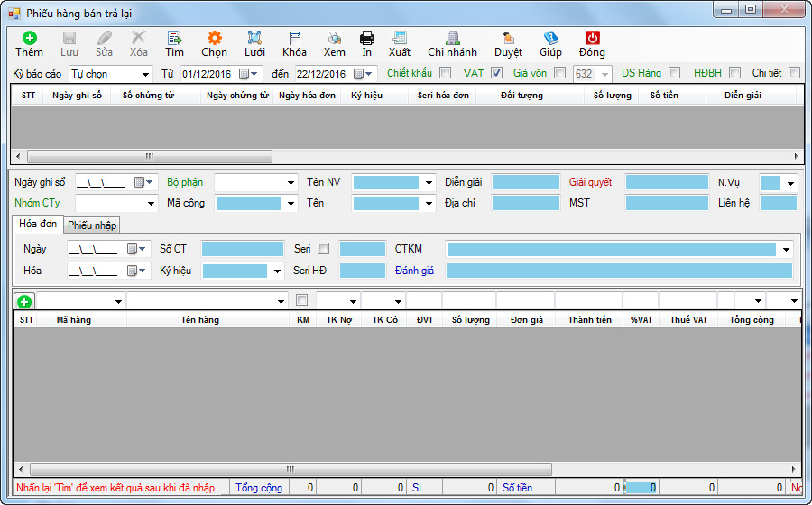Click the Duyệt approve icon
The height and width of the screenshot is (505, 812).
(x=509, y=38)
